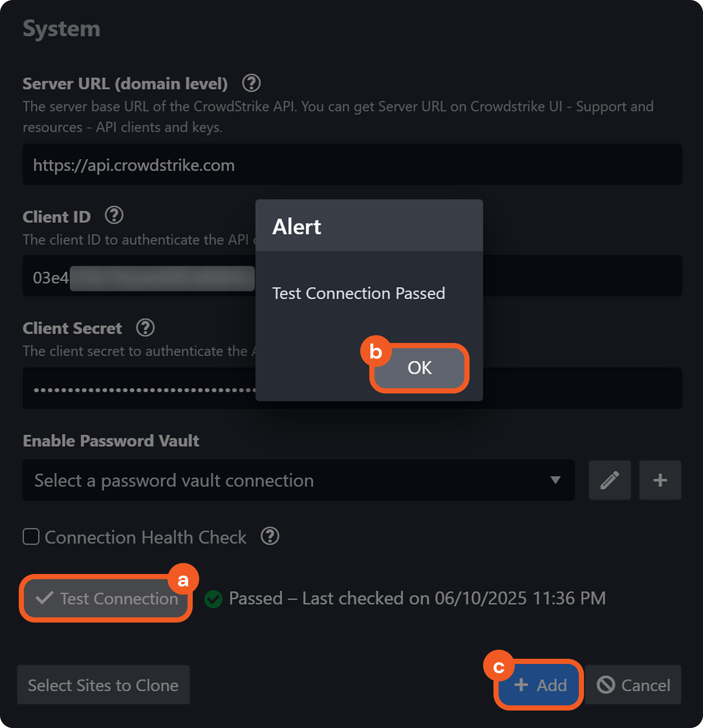
Task: Click Select Sites to Clone button
Action: pyautogui.click(x=103, y=685)
